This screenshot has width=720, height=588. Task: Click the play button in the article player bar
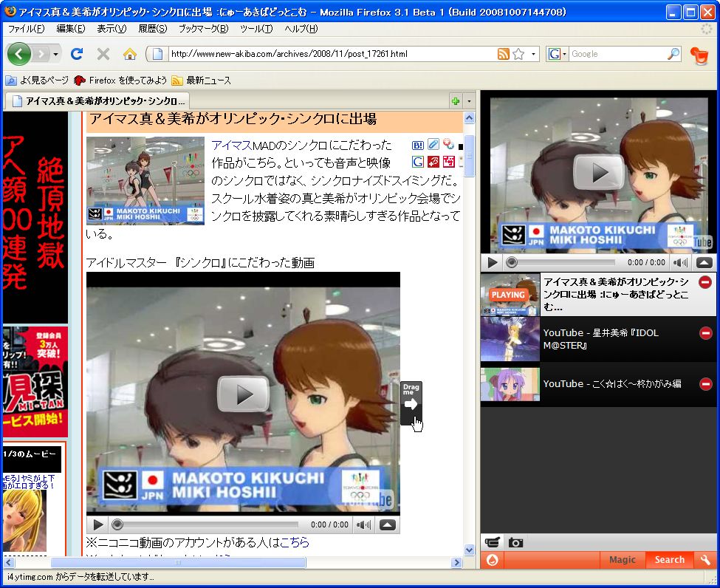click(97, 524)
